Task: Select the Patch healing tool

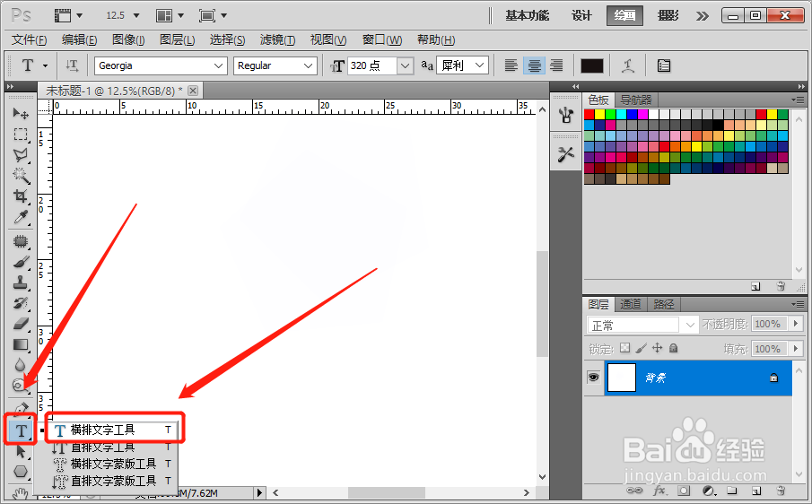Action: 21,241
